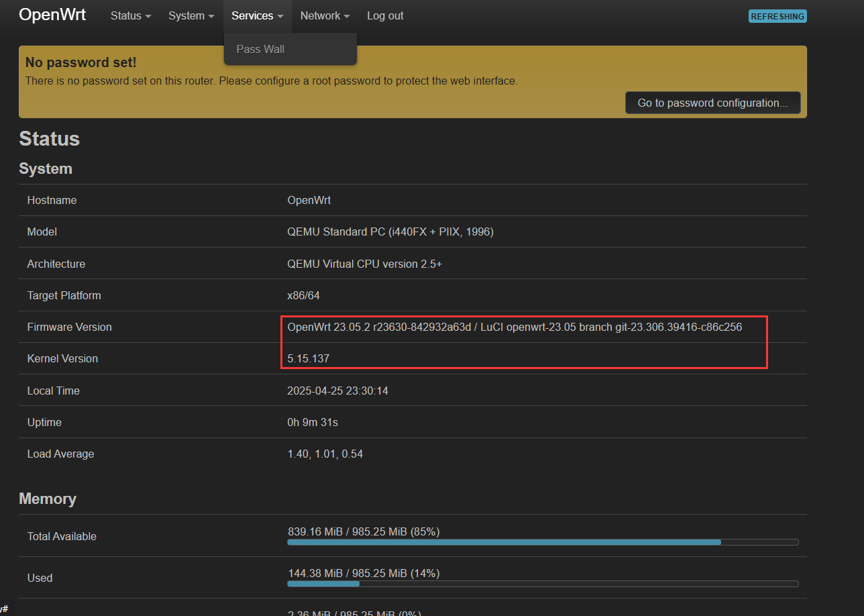The width and height of the screenshot is (864, 616).
Task: Open the Status dropdown menu
Action: (x=131, y=16)
